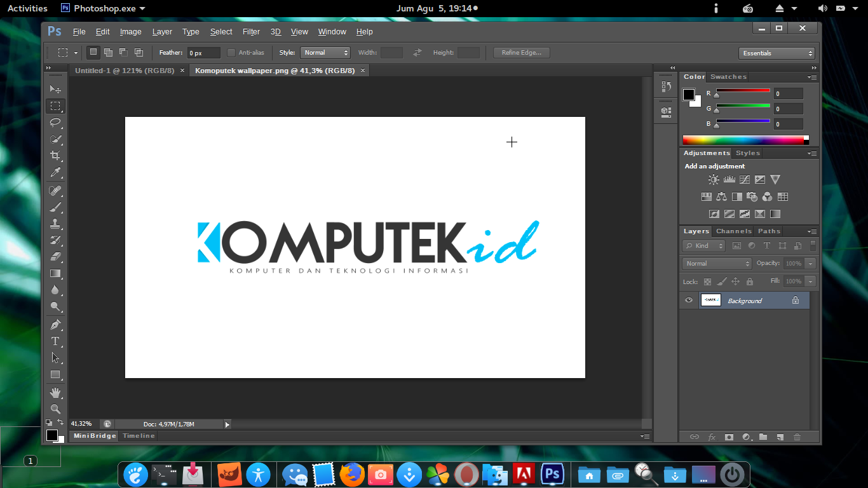The height and width of the screenshot is (488, 868).
Task: Select the Path Selection tool
Action: click(55, 358)
